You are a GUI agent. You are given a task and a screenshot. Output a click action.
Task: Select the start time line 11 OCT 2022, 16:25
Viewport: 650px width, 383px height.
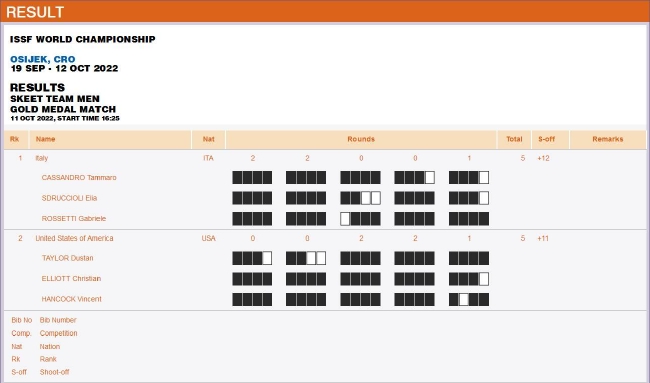(x=65, y=119)
